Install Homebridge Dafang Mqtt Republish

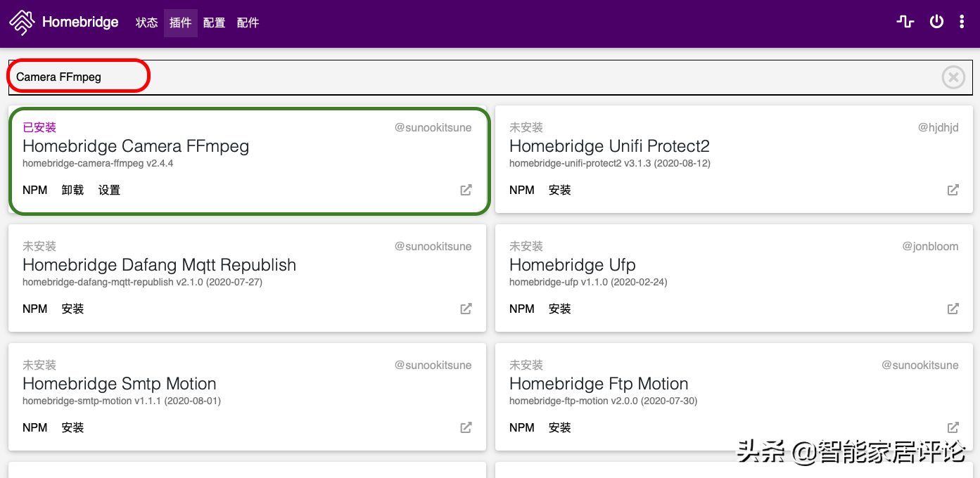click(x=72, y=309)
